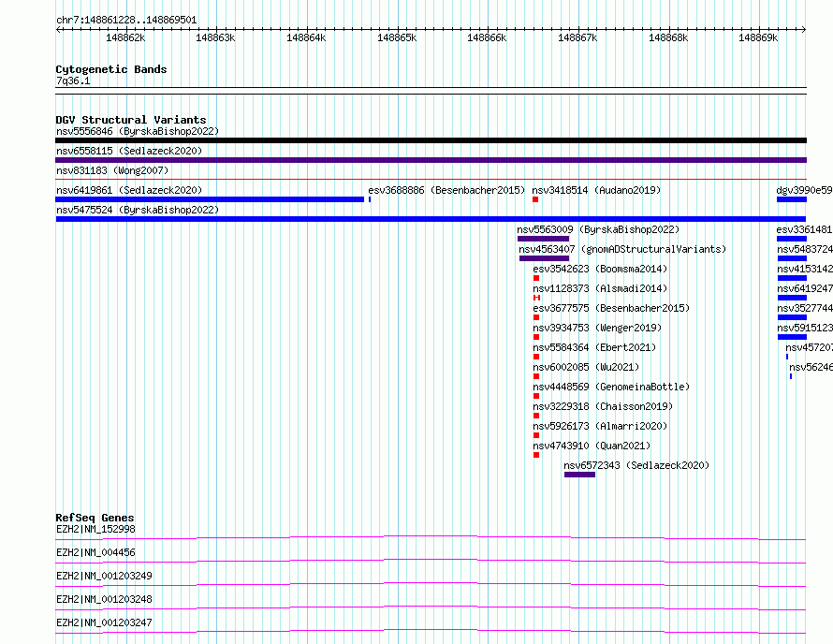Open nsv5926173 (Almarri2020) label
Image resolution: width=833 pixels, height=644 pixels.
pos(600,426)
